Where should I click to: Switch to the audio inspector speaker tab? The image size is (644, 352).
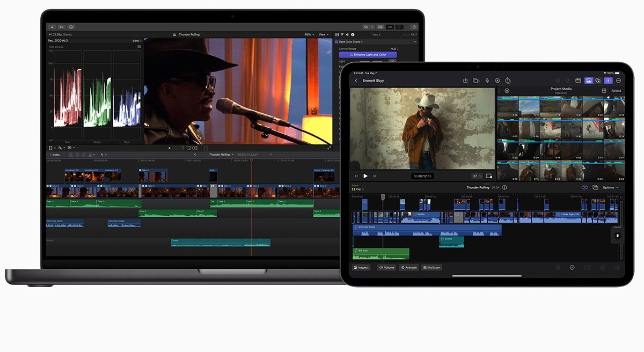347,35
